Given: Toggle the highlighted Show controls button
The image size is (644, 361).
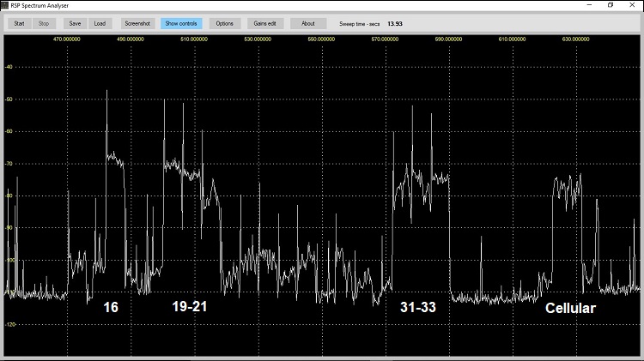Looking at the screenshot, I should (x=181, y=23).
